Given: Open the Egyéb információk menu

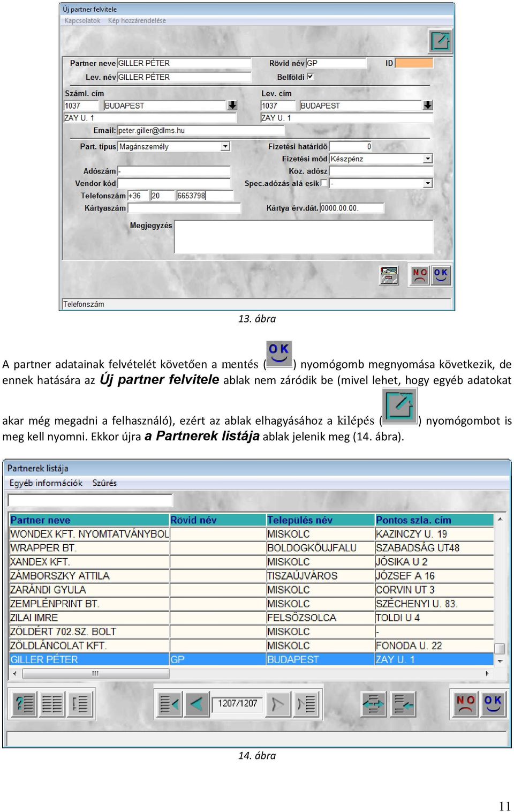Looking at the screenshot, I should tap(46, 483).
